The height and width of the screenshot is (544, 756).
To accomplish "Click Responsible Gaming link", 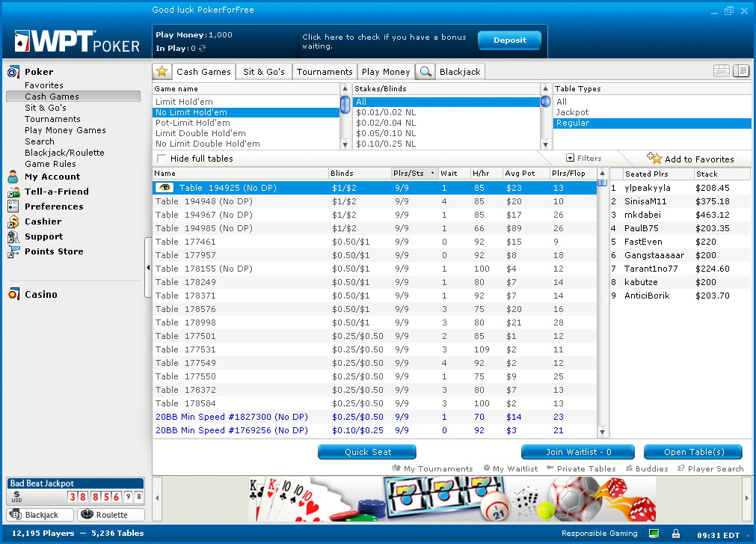I will (x=599, y=534).
